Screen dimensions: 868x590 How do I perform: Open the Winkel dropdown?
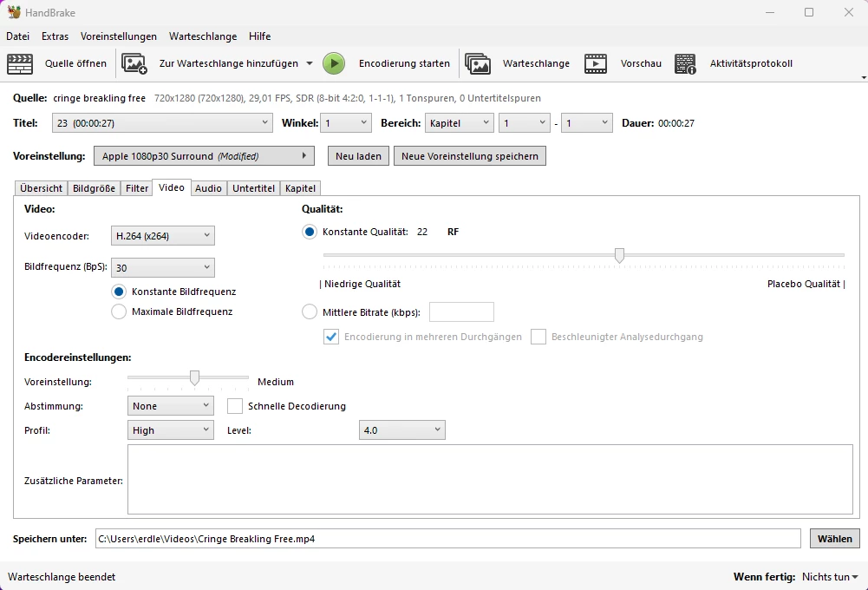pyautogui.click(x=345, y=123)
